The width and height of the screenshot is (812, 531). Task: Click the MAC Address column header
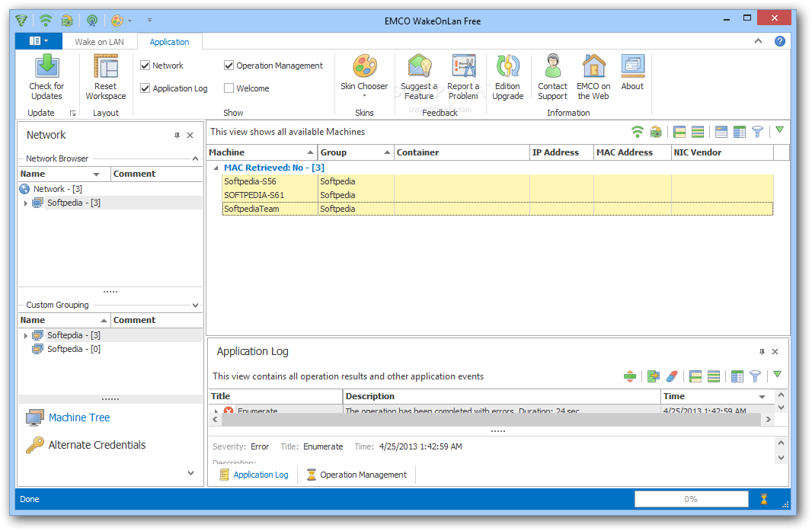[x=632, y=152]
